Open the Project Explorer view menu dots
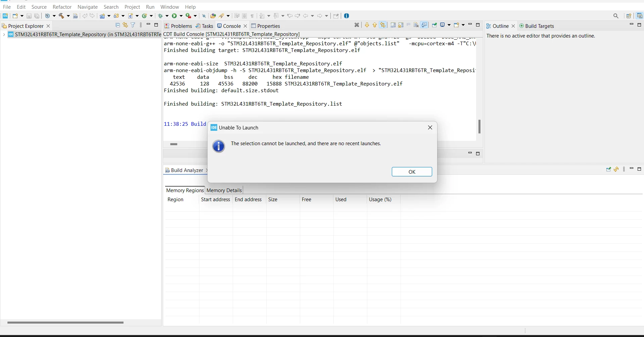Viewport: 644px width, 337px height. coord(141,25)
